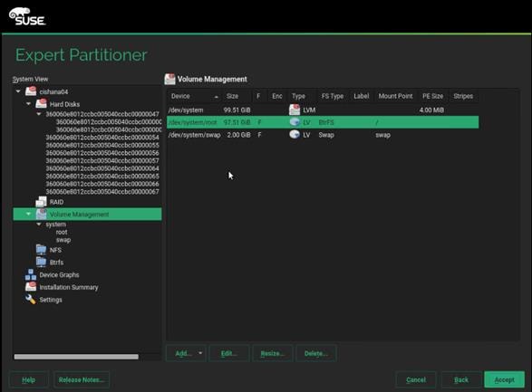
Task: Click the Installation Summary icon
Action: pos(31,287)
